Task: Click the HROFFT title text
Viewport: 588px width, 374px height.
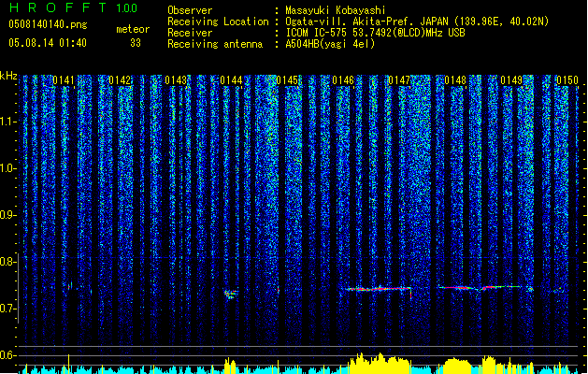Action: coord(58,7)
